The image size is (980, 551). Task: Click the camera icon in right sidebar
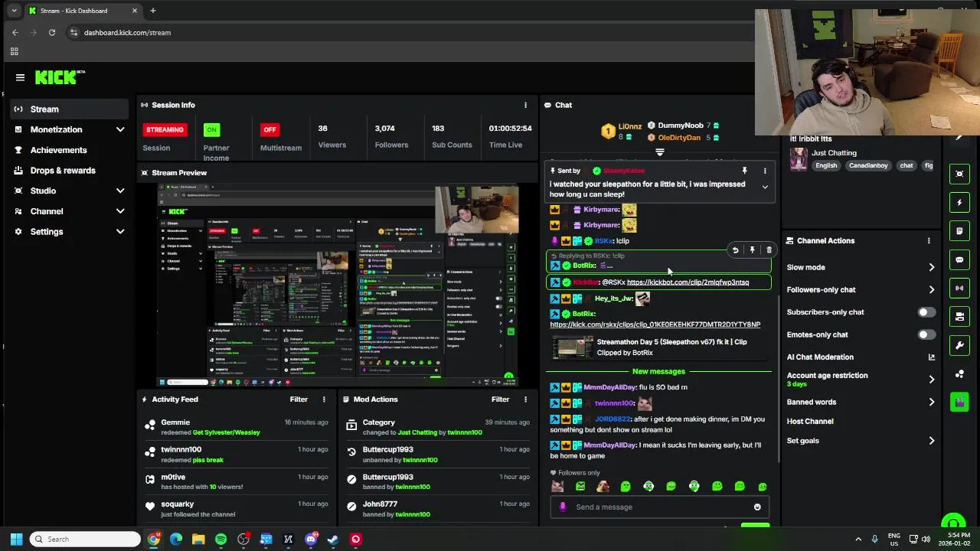(960, 316)
